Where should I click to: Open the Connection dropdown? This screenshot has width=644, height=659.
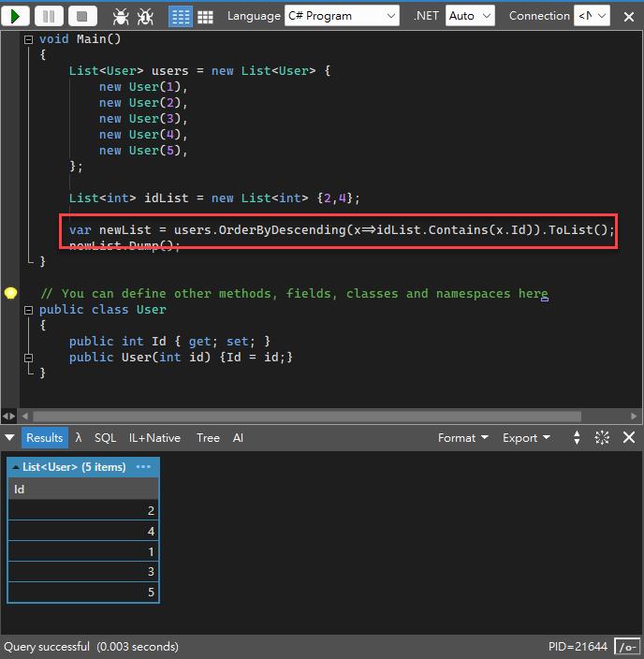click(x=591, y=16)
